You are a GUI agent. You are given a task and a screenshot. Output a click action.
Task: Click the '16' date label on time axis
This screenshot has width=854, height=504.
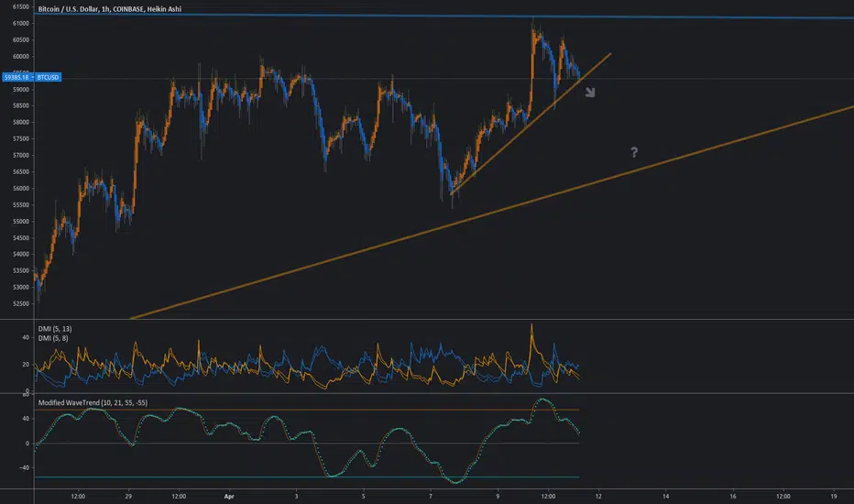coord(732,497)
